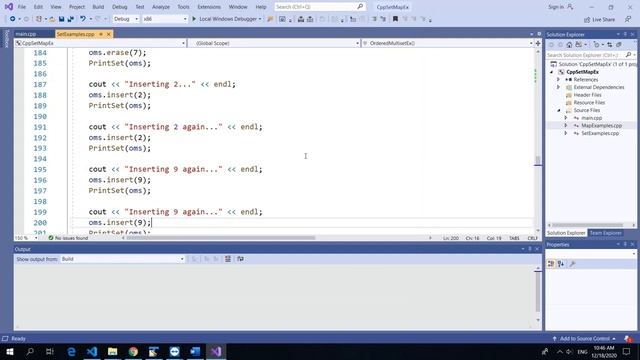The height and width of the screenshot is (360, 640).
Task: Click Sign in at top right
Action: [x=560, y=7]
